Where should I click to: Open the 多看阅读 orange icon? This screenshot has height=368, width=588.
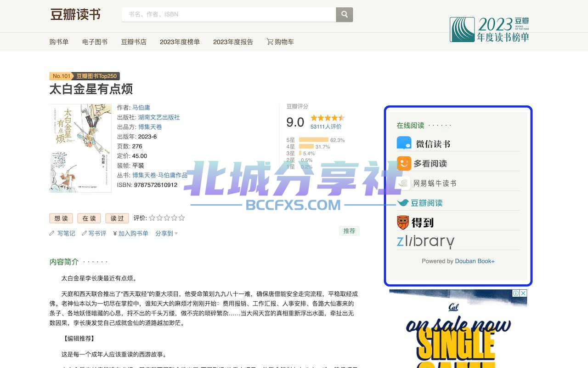[404, 163]
